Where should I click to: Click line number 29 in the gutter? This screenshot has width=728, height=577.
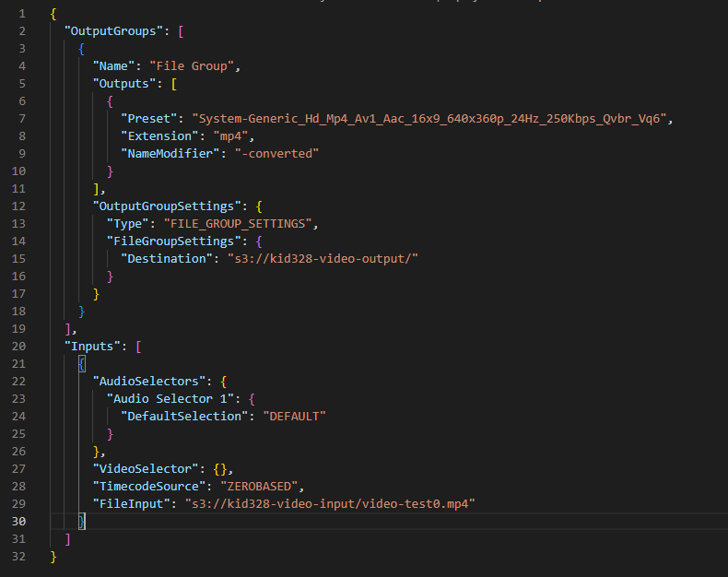tap(18, 504)
